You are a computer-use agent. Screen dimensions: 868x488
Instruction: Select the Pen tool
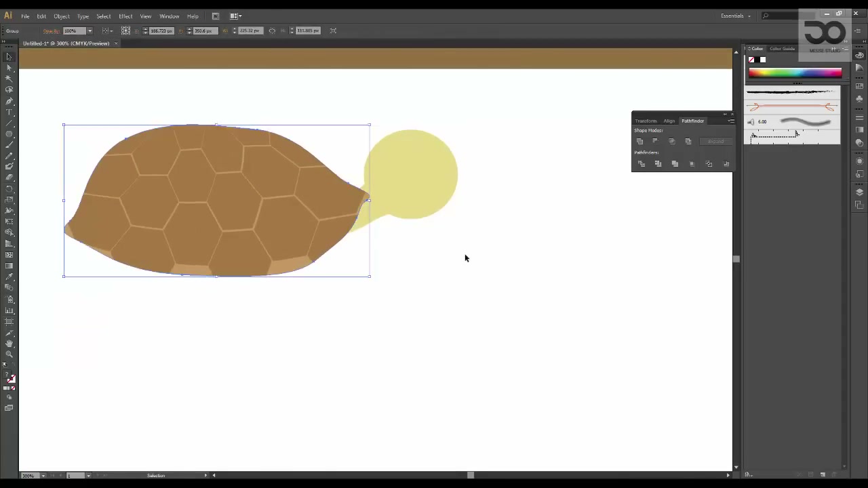click(9, 100)
